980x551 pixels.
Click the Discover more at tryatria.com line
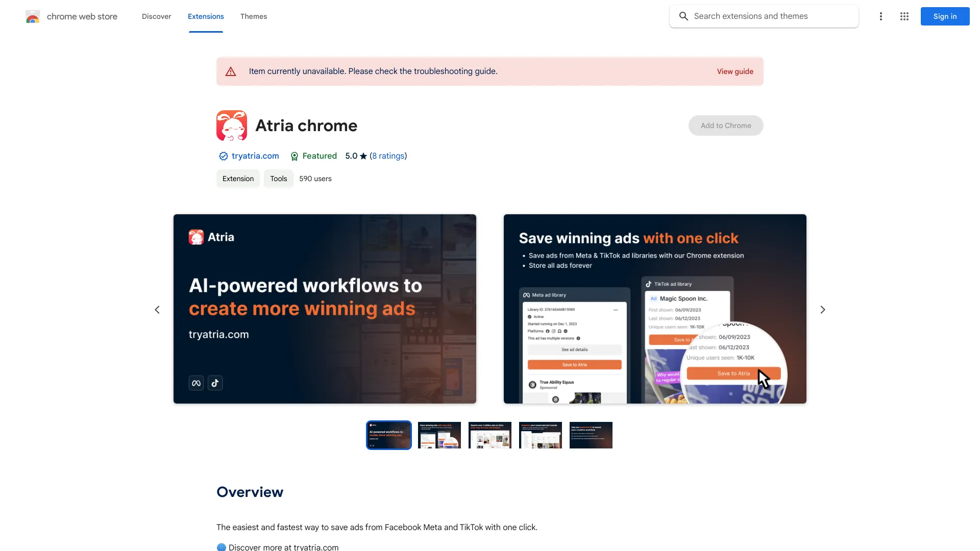278,547
